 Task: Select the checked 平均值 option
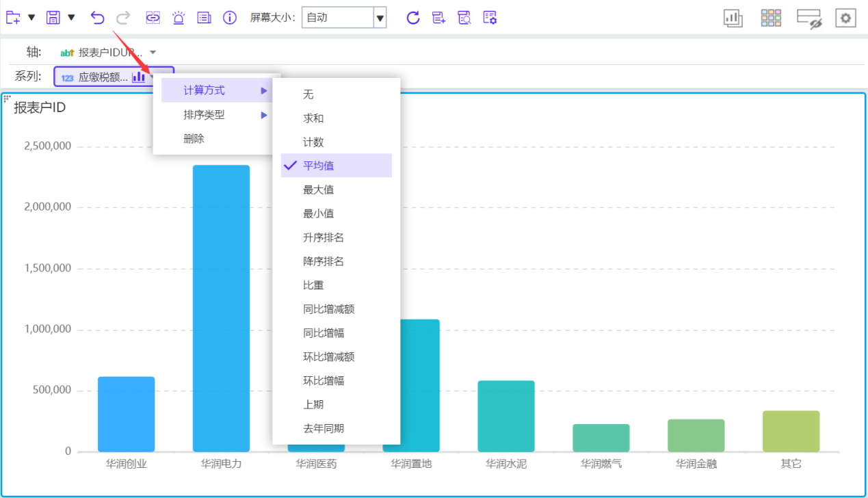(x=337, y=166)
